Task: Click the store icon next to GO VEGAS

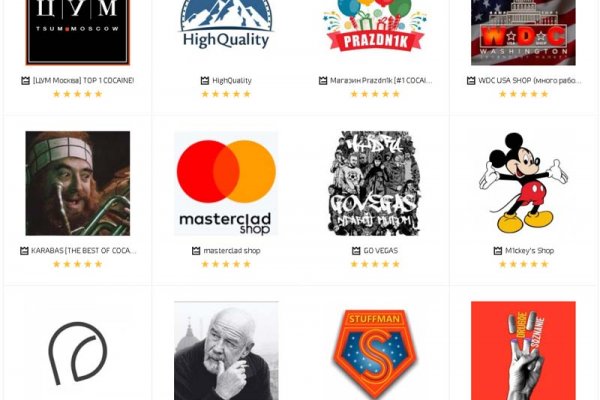Action: coord(355,250)
